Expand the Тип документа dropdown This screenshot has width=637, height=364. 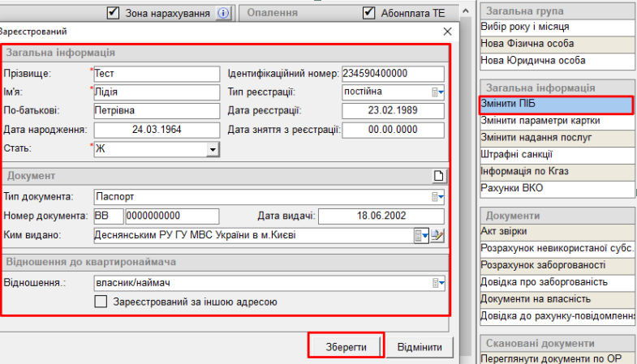pos(438,196)
